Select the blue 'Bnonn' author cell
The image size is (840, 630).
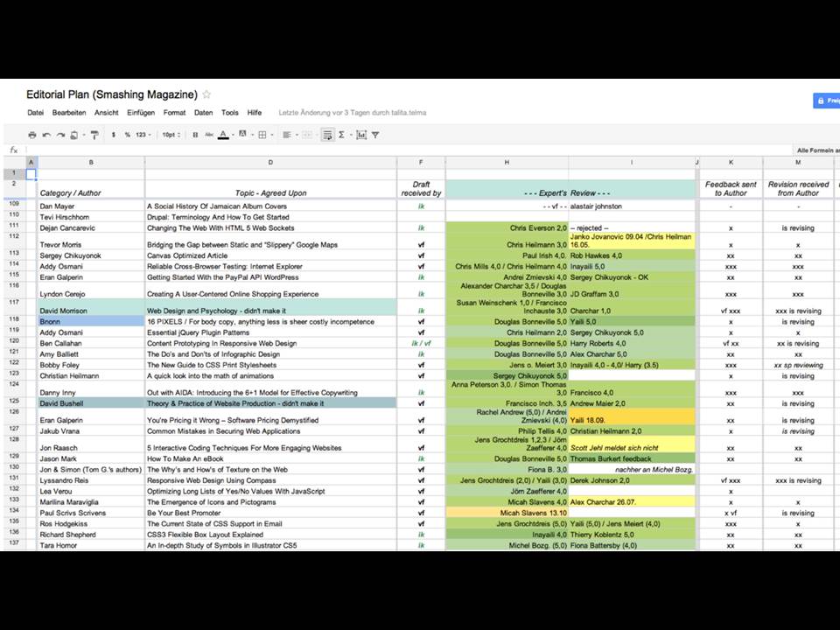(x=91, y=321)
